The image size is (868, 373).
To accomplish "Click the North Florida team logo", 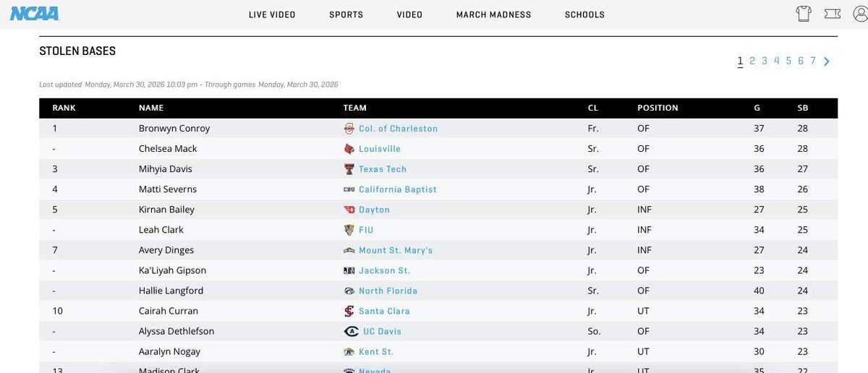I will click(349, 291).
